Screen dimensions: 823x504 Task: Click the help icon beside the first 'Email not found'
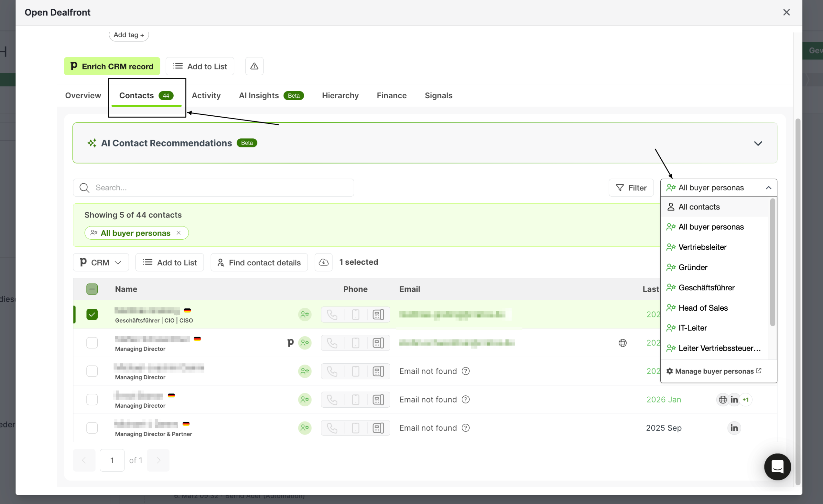466,371
